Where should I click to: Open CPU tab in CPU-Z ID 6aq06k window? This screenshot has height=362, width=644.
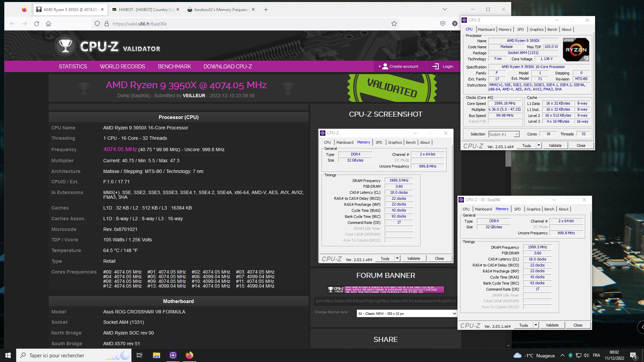pos(466,209)
